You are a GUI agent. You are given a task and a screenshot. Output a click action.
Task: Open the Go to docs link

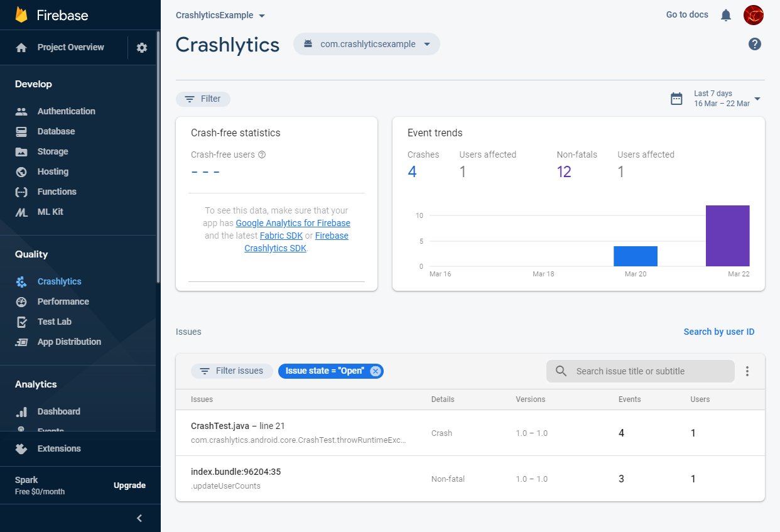tap(687, 15)
